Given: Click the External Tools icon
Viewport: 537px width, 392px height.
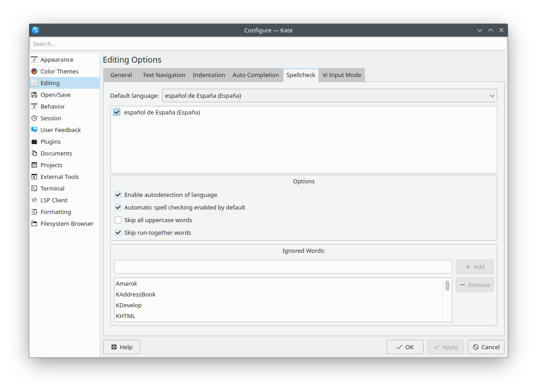Looking at the screenshot, I should [x=34, y=177].
